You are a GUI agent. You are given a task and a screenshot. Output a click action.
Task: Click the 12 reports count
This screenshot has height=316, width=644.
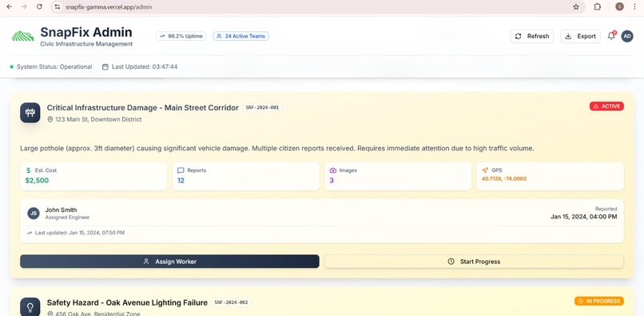181,180
